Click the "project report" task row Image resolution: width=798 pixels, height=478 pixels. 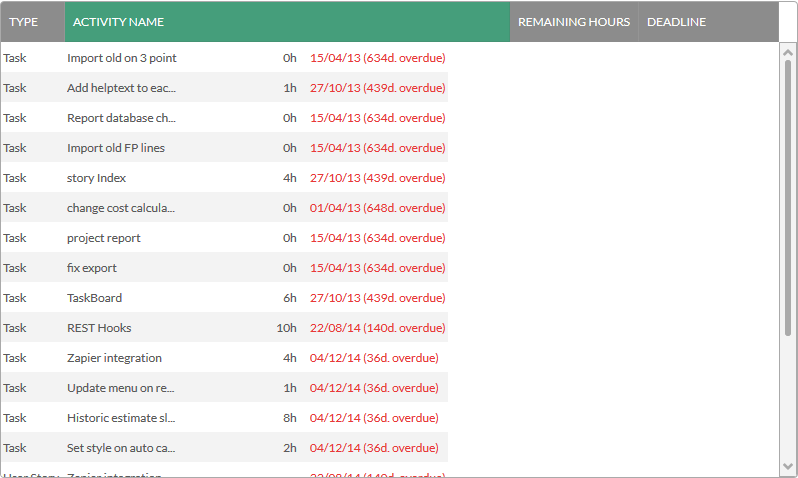tap(104, 238)
